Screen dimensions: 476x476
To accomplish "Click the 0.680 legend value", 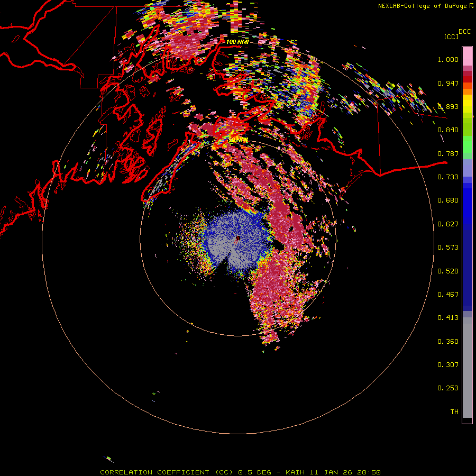I will click(448, 200).
